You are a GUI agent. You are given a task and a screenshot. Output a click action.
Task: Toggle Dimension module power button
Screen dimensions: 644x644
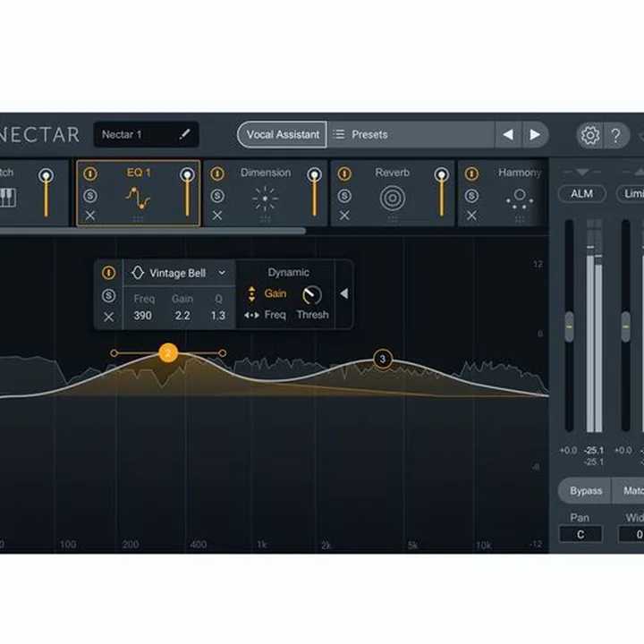coord(217,174)
